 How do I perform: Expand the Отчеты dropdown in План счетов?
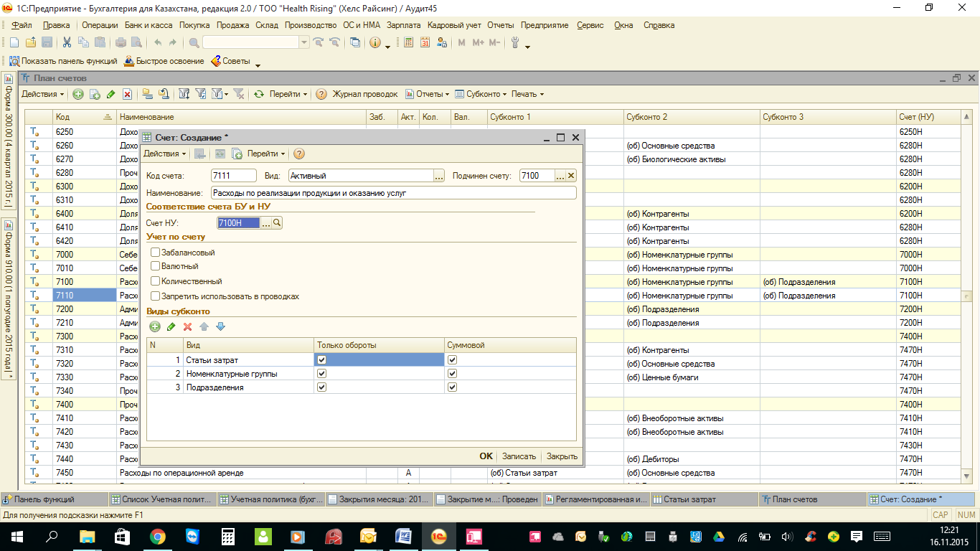tap(428, 94)
